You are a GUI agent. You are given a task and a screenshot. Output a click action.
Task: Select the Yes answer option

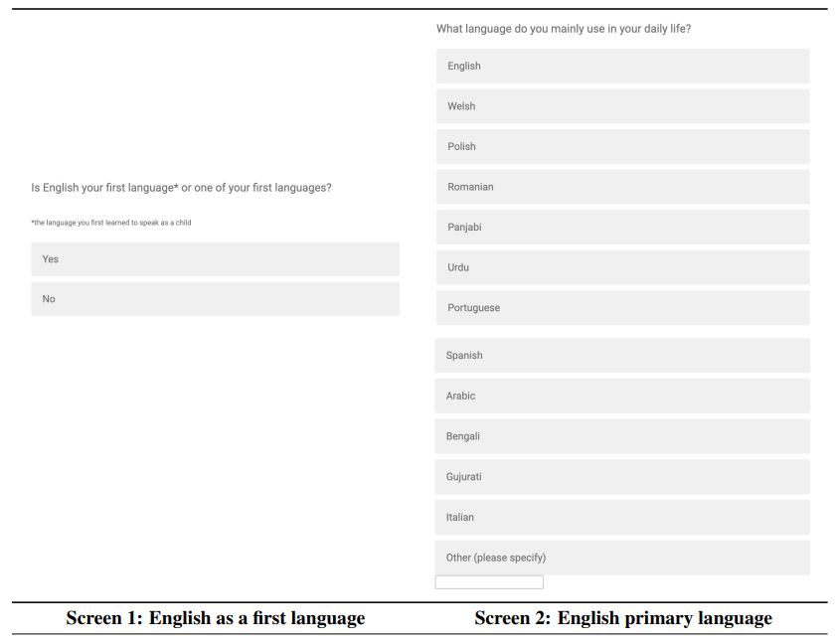click(x=215, y=259)
